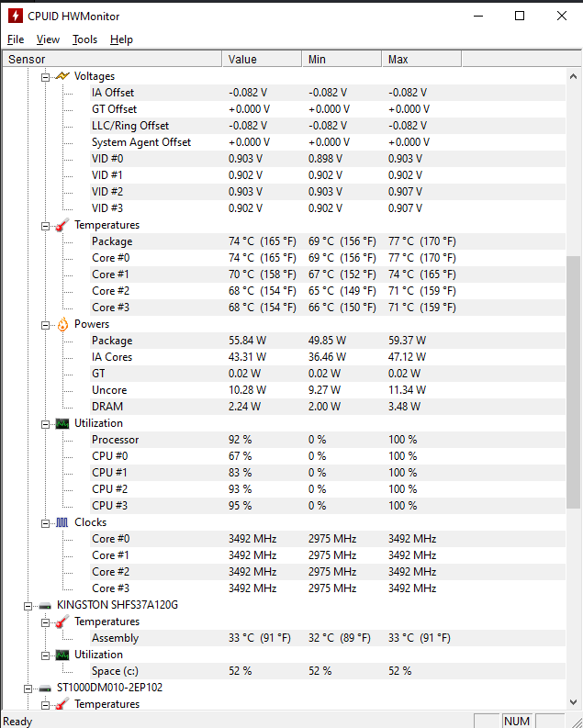583x728 pixels.
Task: Click the Voltages lightning icon
Action: coord(62,76)
